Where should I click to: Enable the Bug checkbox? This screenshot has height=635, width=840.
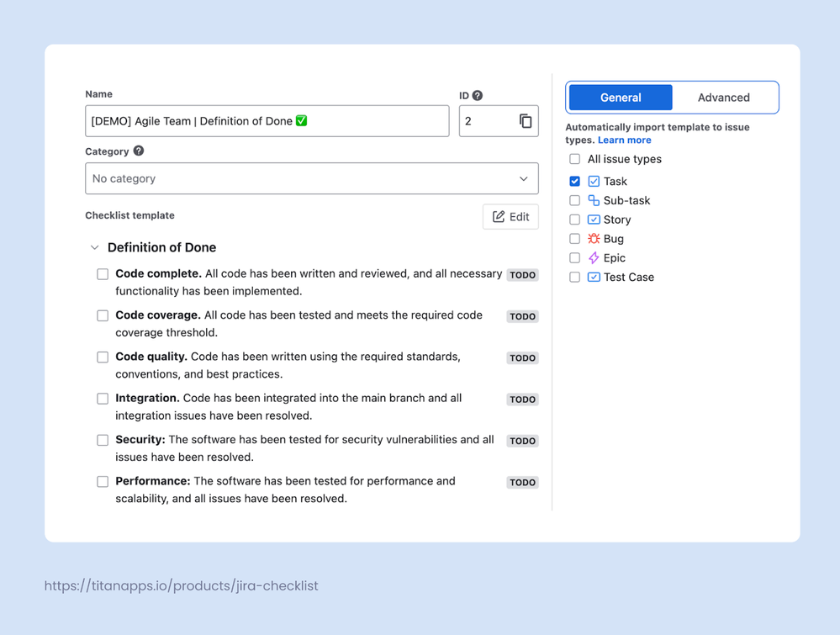(575, 239)
